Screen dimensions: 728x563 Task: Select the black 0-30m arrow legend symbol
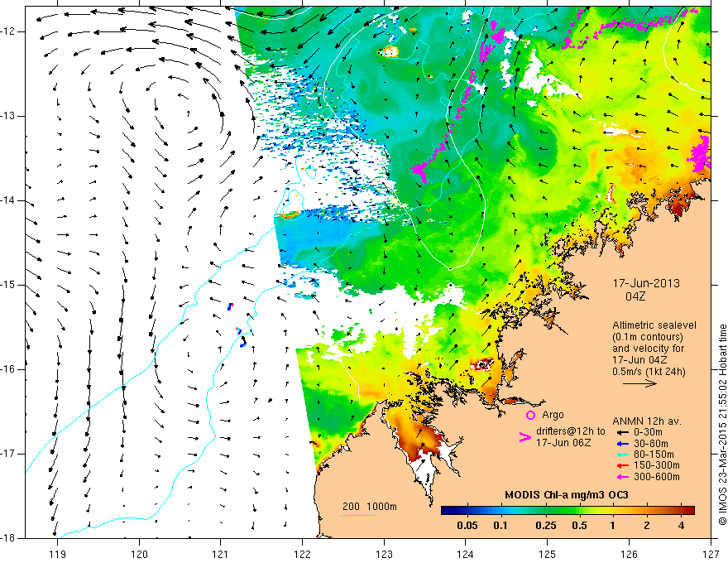(x=622, y=432)
